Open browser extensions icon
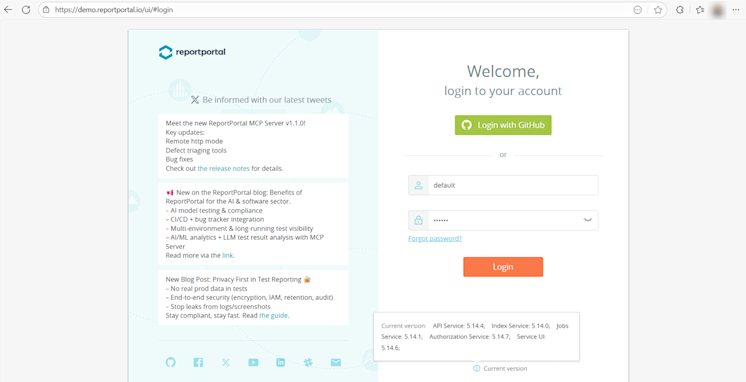 point(680,10)
